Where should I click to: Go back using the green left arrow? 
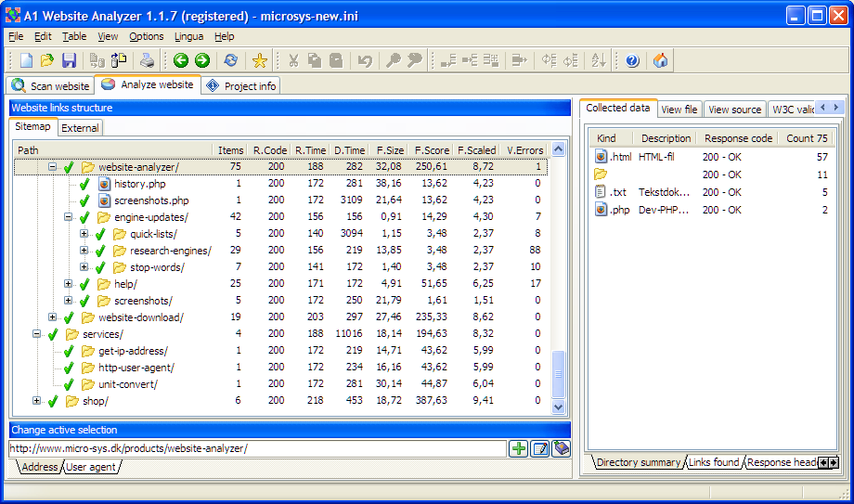(x=181, y=60)
